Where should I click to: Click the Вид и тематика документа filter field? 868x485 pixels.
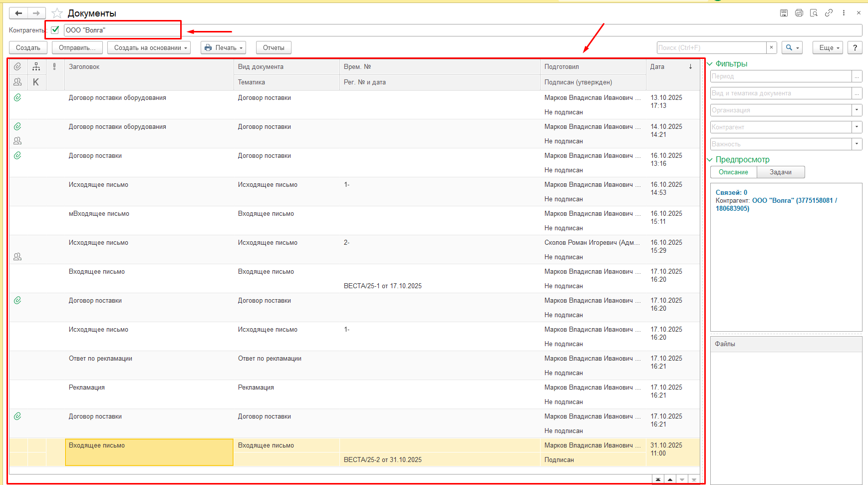pos(781,93)
